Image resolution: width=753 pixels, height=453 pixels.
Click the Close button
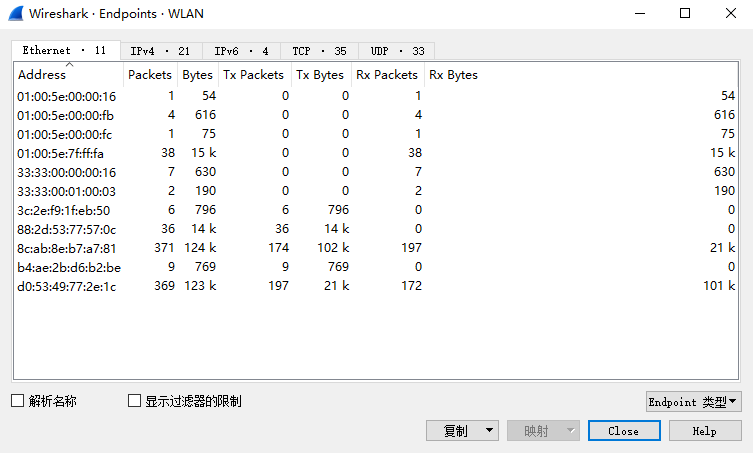[624, 430]
